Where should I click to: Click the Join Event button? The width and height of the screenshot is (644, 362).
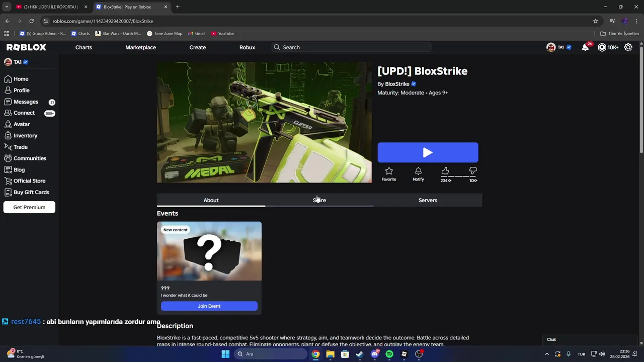209,306
